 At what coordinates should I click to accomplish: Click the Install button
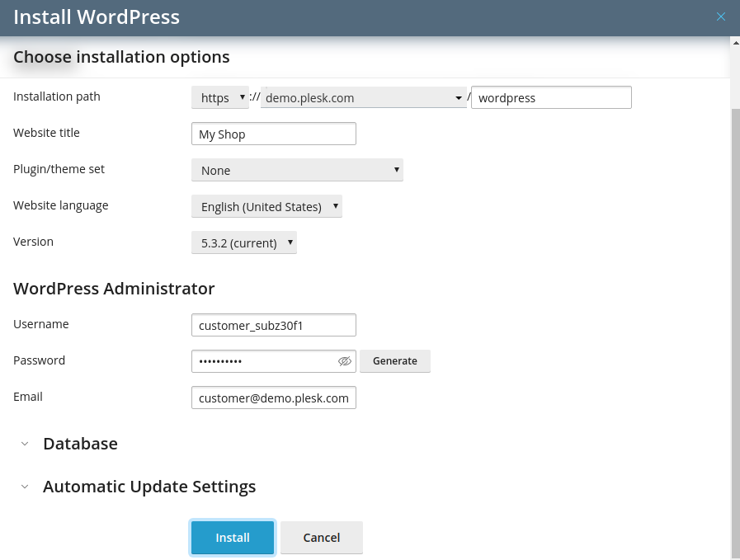(232, 537)
